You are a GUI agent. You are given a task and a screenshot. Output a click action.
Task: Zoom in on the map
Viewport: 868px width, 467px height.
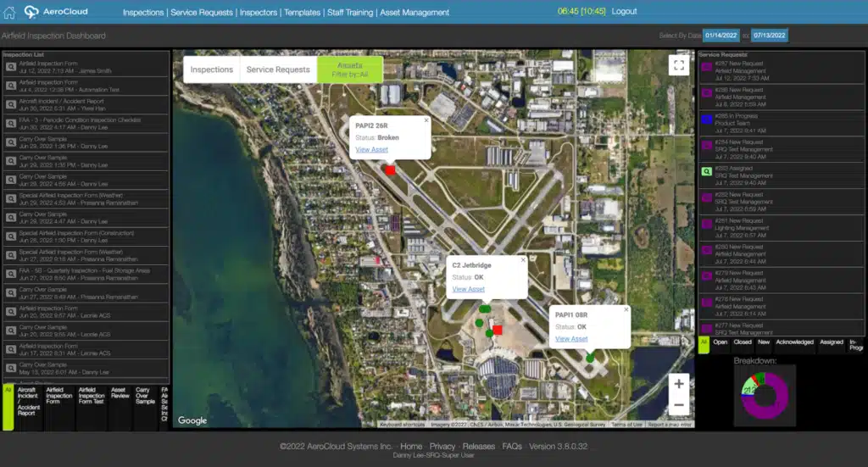click(678, 384)
